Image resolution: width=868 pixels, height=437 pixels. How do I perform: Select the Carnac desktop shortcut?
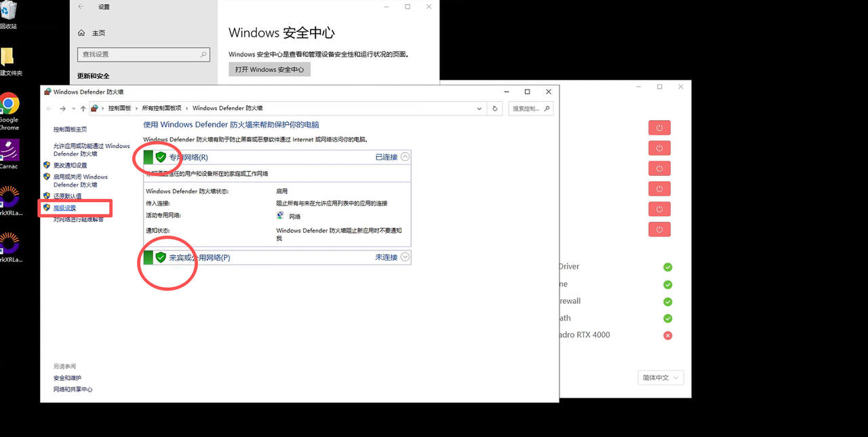(9, 155)
